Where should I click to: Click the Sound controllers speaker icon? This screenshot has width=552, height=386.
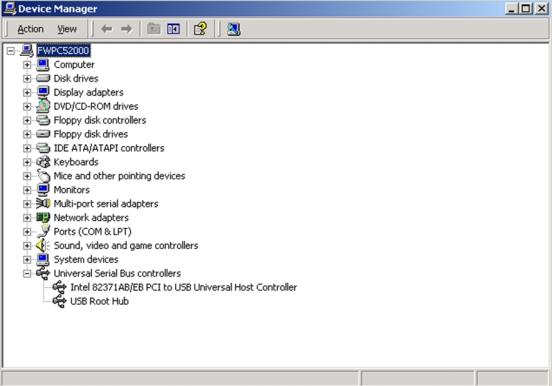pyautogui.click(x=43, y=245)
